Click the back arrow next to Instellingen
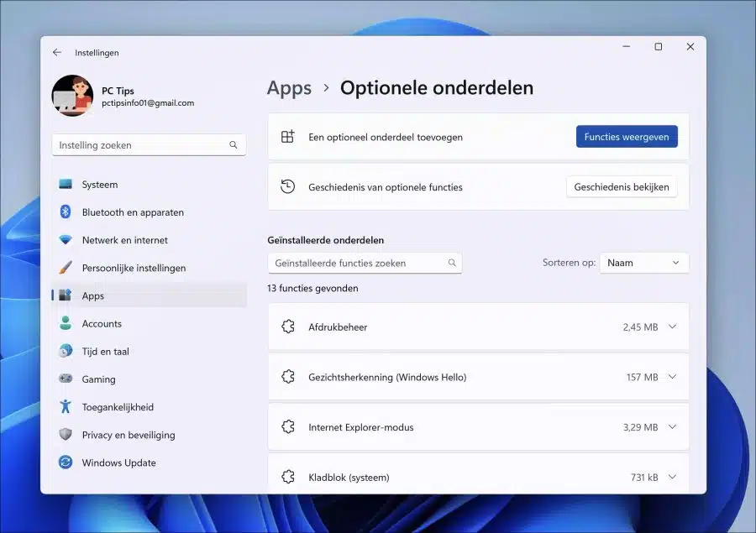The width and height of the screenshot is (756, 533). click(x=57, y=53)
